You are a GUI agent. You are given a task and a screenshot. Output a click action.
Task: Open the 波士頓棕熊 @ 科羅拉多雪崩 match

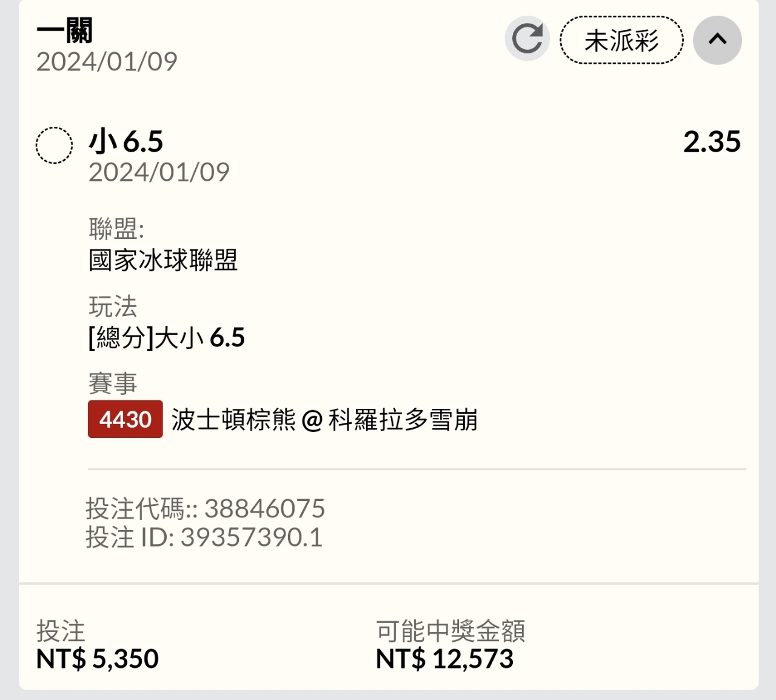tap(324, 420)
